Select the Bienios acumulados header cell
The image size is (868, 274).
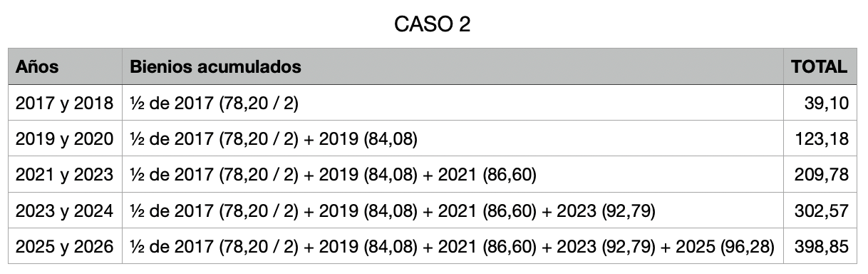(452, 67)
